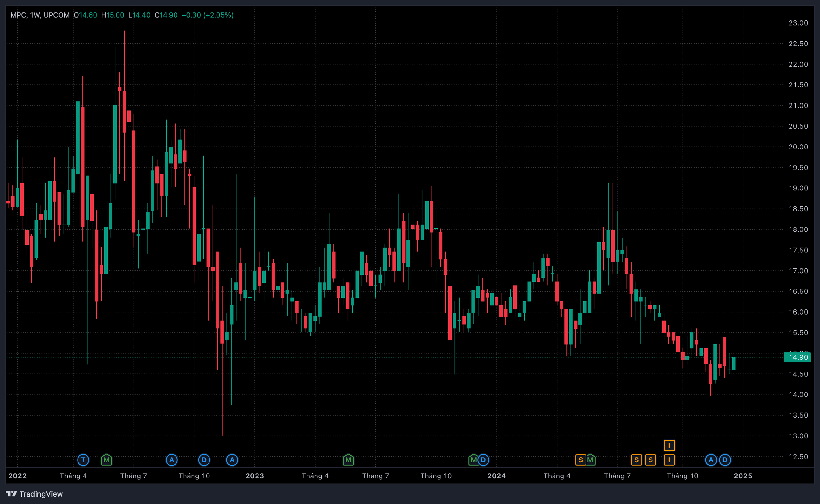Click the Tháng 4 label between 2024 and 2025
Screen dimensions: 820x504
(x=557, y=476)
